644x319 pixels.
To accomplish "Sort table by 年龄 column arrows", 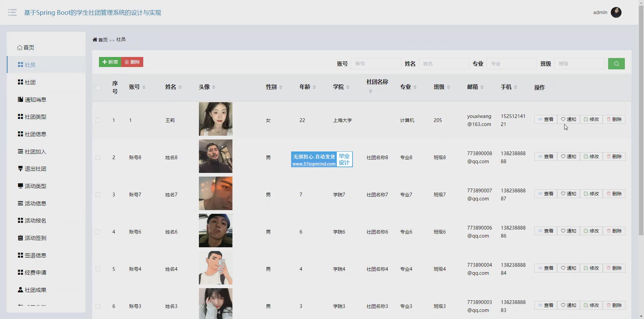I will click(x=314, y=87).
